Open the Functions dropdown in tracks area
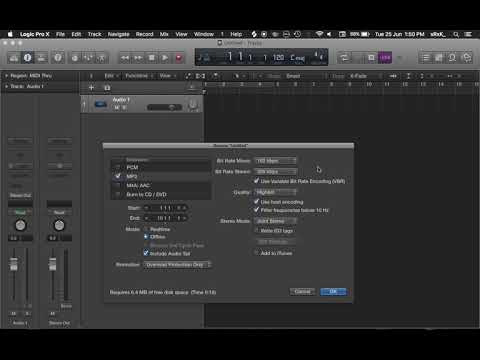The image size is (480, 360). 139,76
